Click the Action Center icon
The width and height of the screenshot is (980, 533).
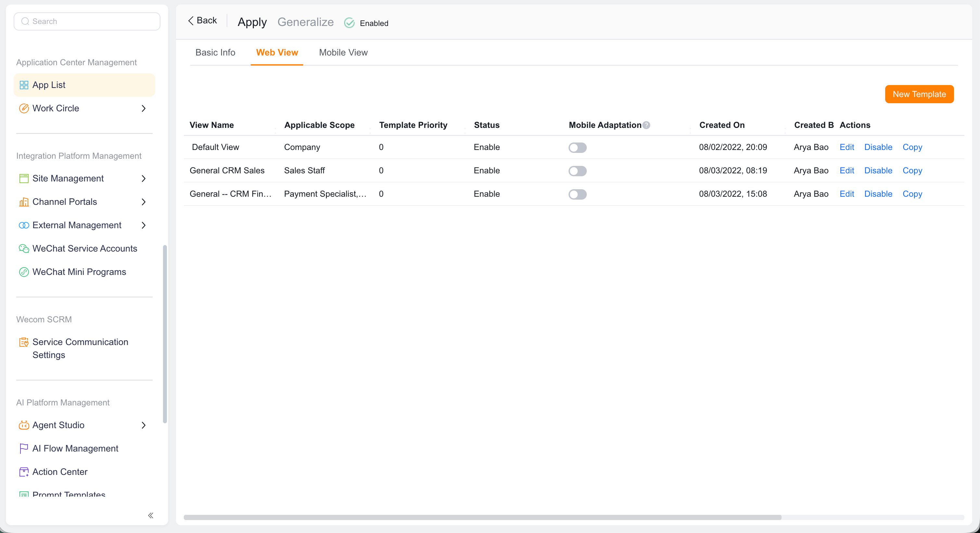point(24,472)
